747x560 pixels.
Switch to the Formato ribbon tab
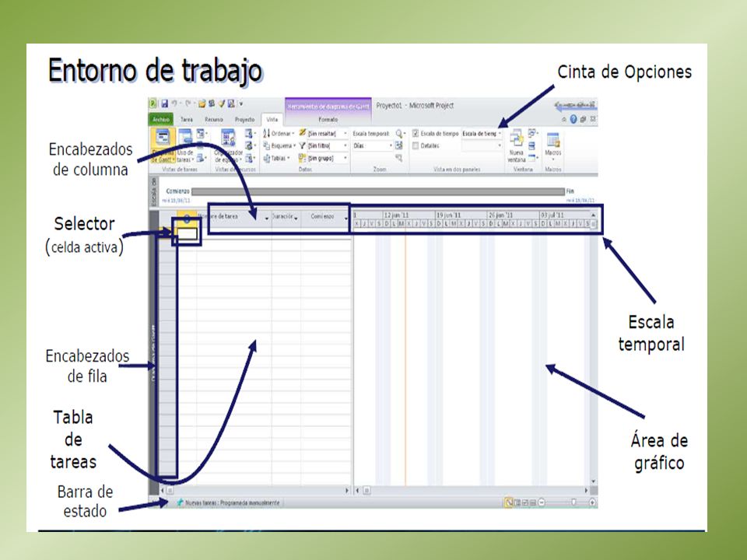pos(328,120)
